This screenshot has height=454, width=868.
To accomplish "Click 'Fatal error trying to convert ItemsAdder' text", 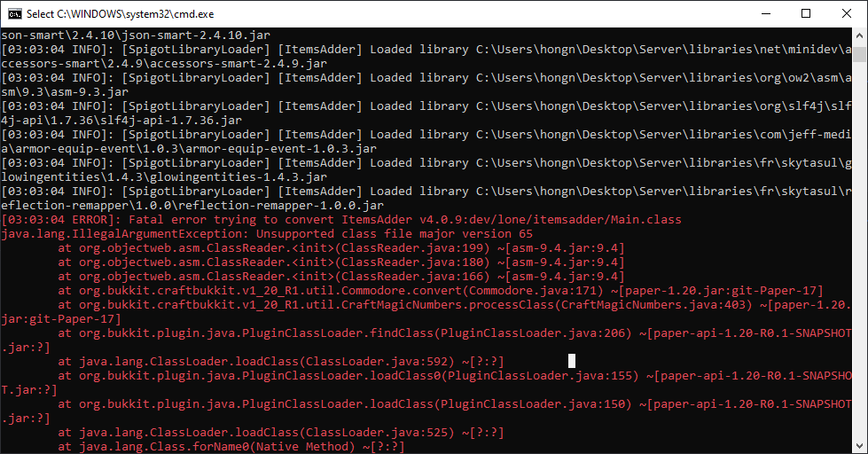I will pos(270,219).
